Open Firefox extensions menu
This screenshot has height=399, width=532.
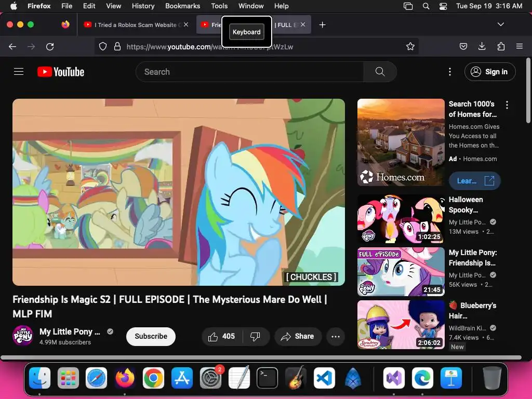(x=501, y=46)
